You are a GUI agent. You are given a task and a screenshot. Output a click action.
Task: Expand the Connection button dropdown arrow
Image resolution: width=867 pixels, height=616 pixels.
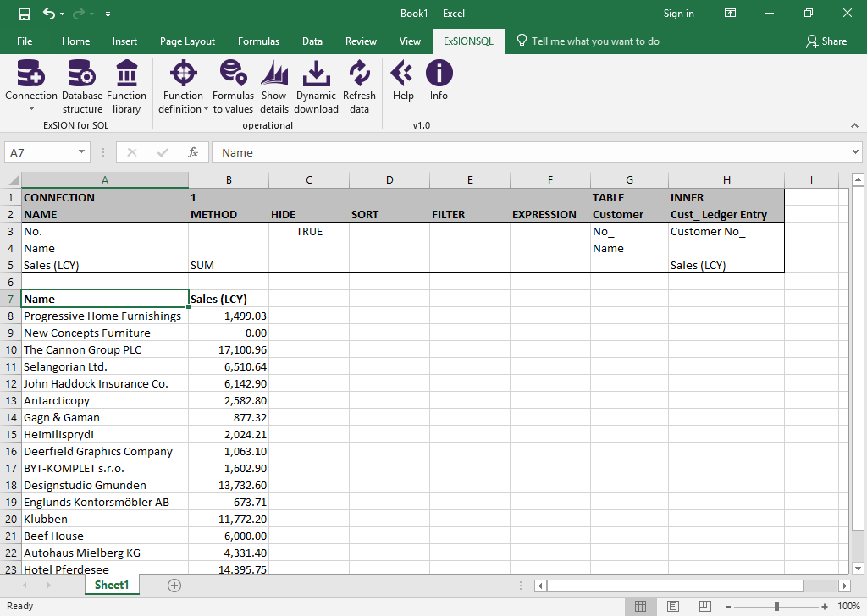click(x=31, y=109)
